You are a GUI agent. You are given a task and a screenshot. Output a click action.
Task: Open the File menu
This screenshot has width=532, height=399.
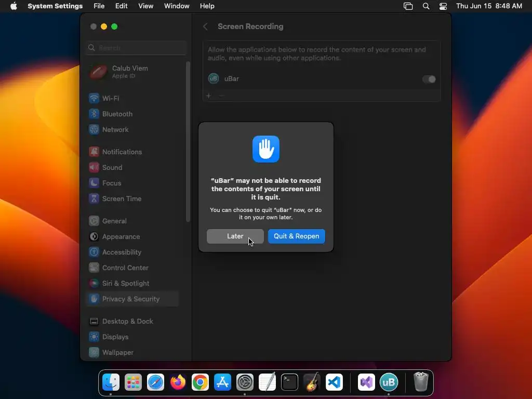click(99, 6)
